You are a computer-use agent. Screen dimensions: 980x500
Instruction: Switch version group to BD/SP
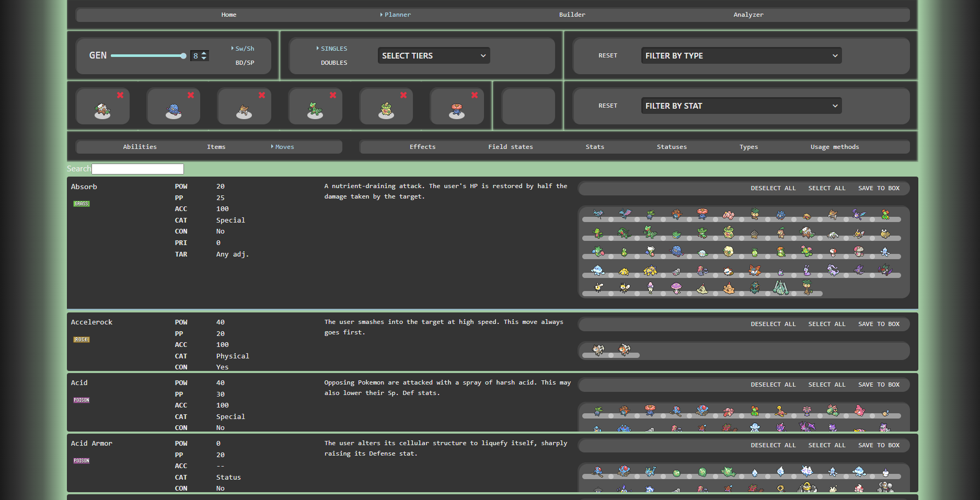click(245, 63)
